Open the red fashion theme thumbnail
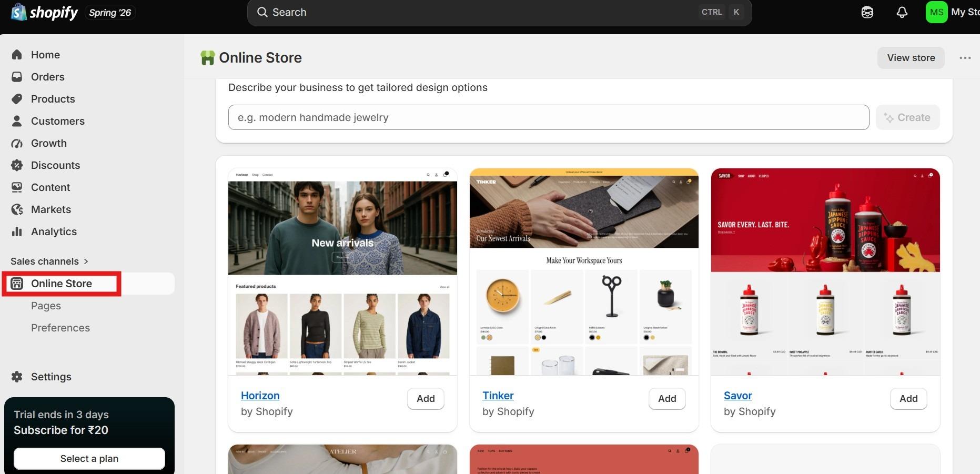Image resolution: width=980 pixels, height=474 pixels. click(x=584, y=459)
